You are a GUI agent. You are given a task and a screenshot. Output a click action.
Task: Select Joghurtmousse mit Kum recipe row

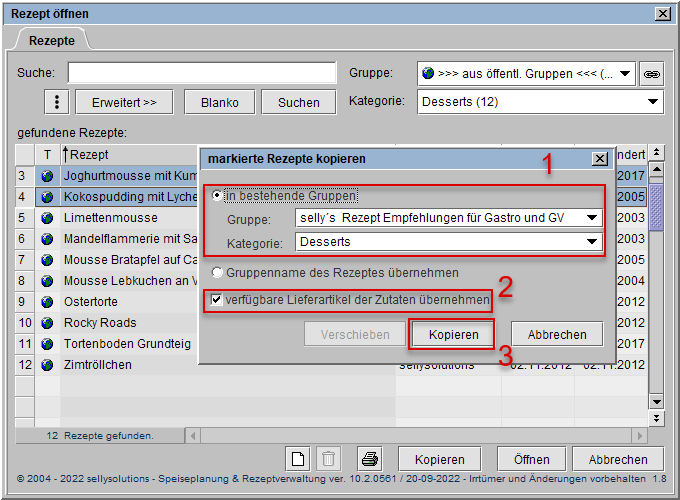pos(129,176)
